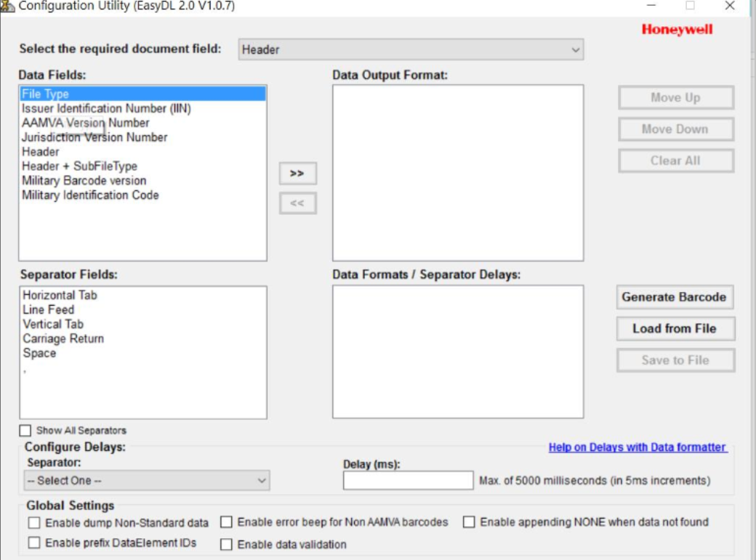The height and width of the screenshot is (560, 756).
Task: Select File Type in Data Fields list
Action: click(x=142, y=94)
